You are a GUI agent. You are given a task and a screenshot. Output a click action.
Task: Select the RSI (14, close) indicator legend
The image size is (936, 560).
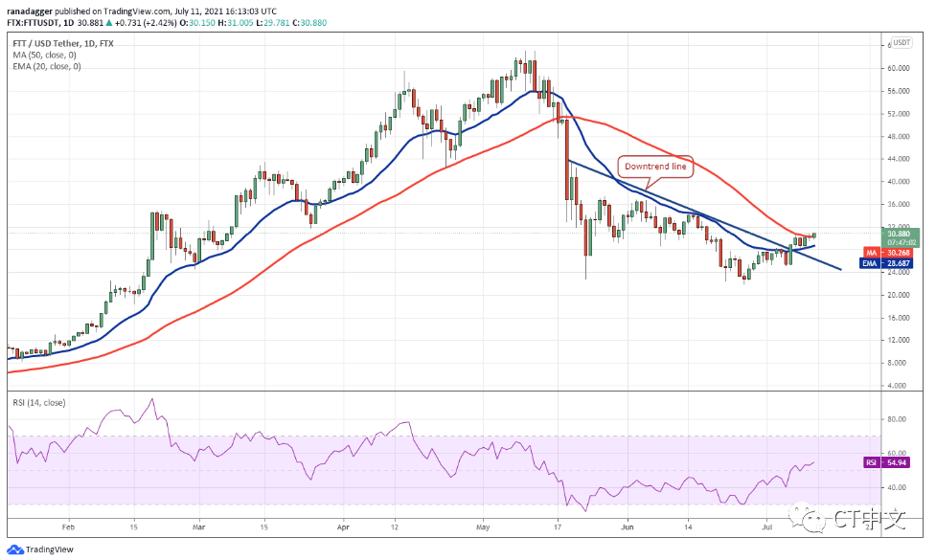tap(39, 403)
